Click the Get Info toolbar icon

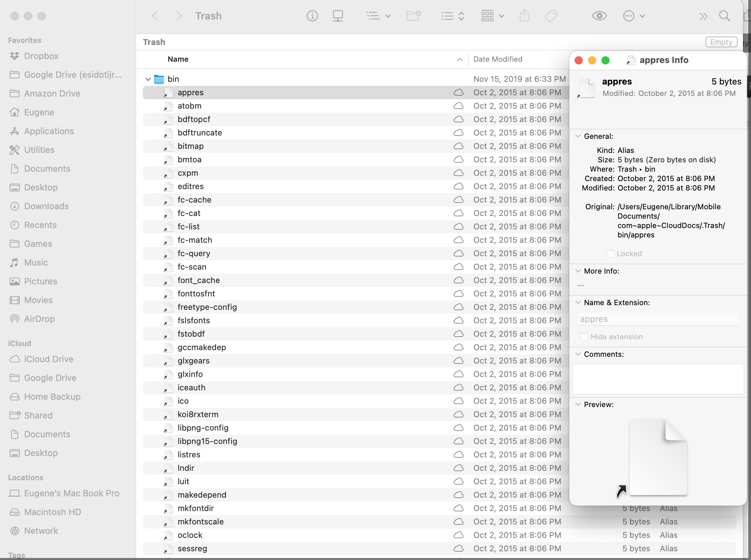312,16
